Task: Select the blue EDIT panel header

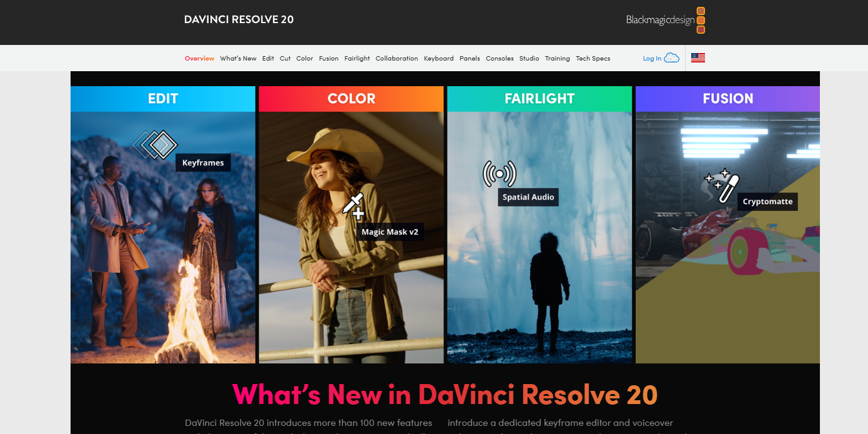Action: (x=163, y=99)
